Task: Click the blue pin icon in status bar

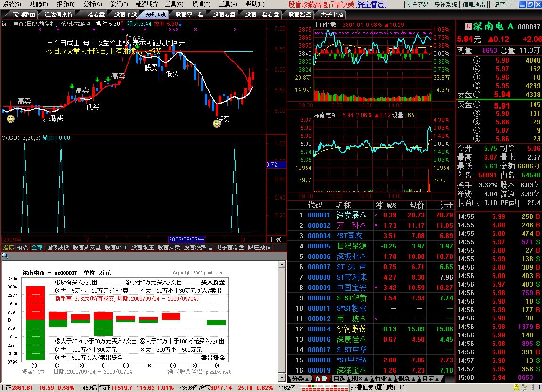Action: (539, 388)
